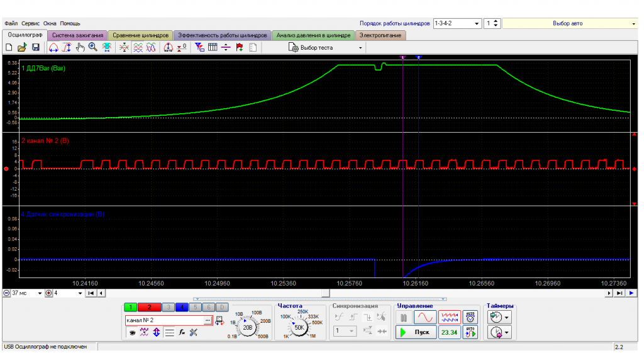
Task: Toggle the sine wave display mode button
Action: pos(425,317)
